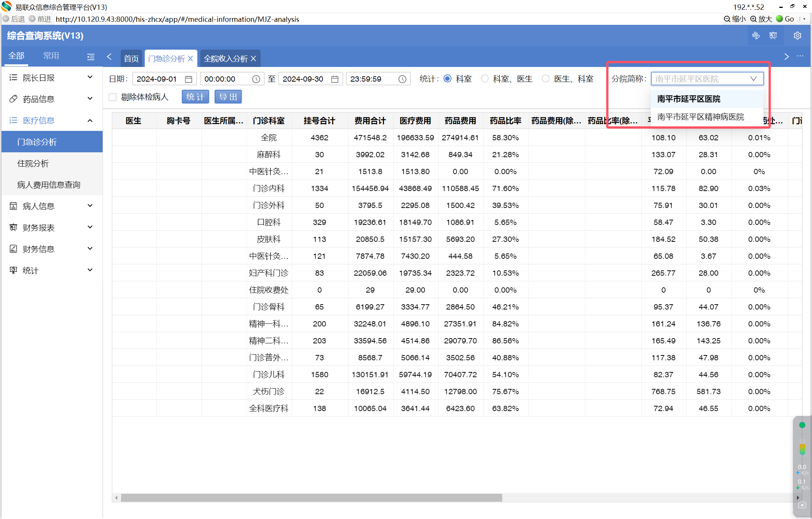Screen dimensions: 812x519
Task: Click the horizontal table scrollbar
Action: 311,498
